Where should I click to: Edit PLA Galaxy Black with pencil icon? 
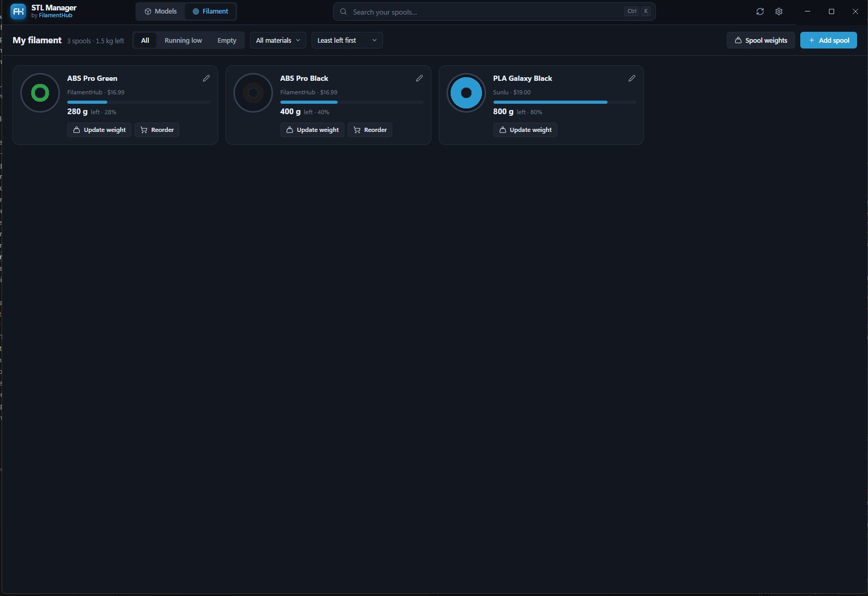(x=632, y=78)
